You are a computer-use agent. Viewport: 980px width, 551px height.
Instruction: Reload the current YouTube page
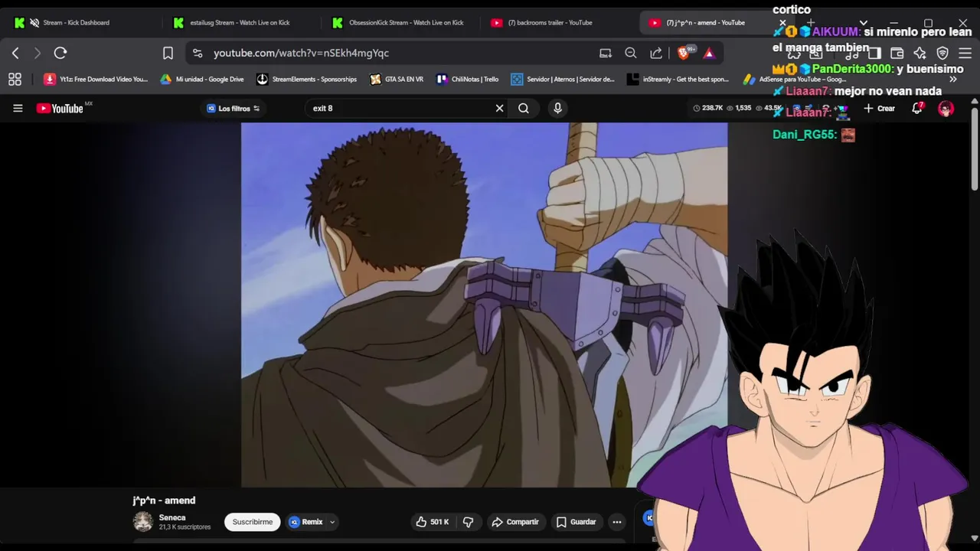[60, 53]
